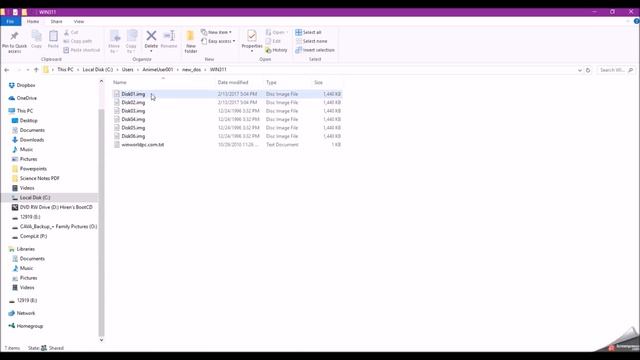This screenshot has height=360, width=640.
Task: Open Science Notes PDF folder
Action: [36, 178]
